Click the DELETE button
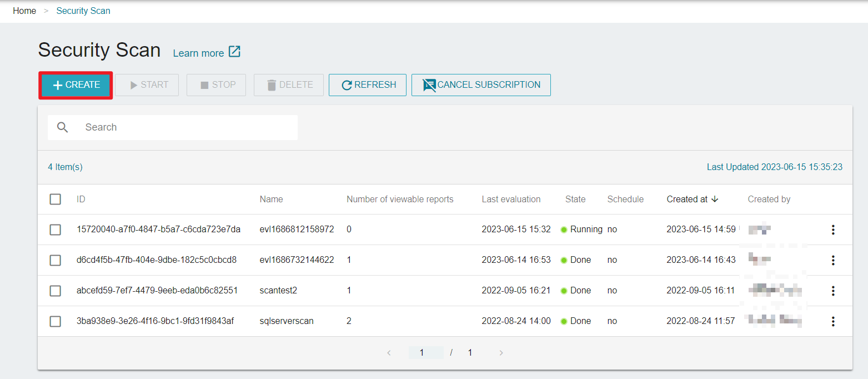The image size is (868, 379). [x=289, y=85]
